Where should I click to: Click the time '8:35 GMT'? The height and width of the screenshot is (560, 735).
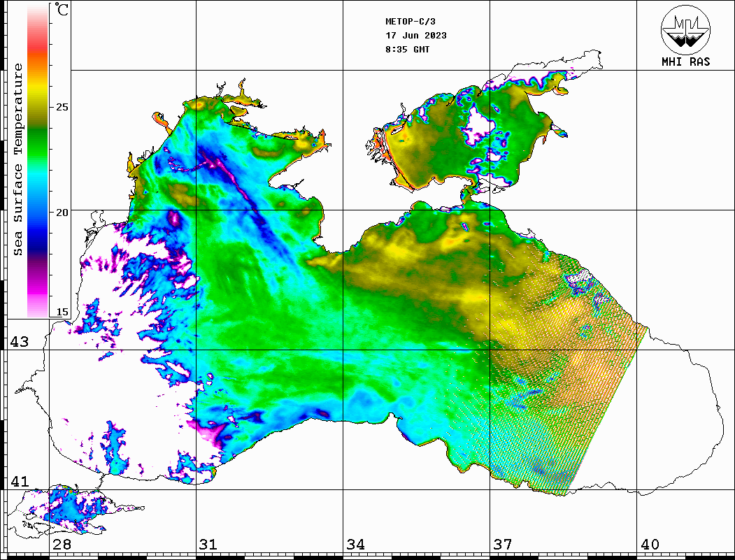(x=408, y=50)
